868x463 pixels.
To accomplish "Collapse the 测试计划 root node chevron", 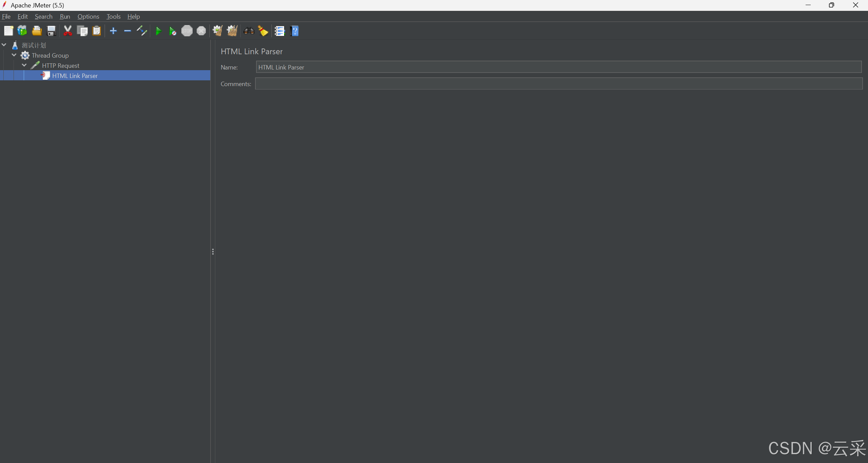I will click(x=4, y=45).
